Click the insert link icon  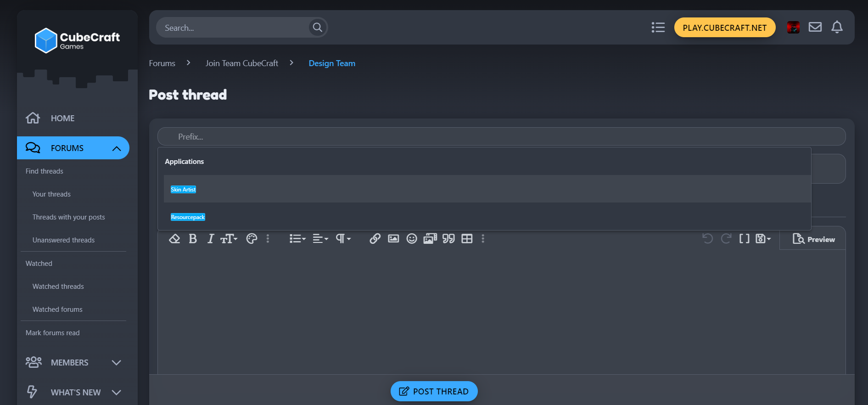click(x=375, y=238)
